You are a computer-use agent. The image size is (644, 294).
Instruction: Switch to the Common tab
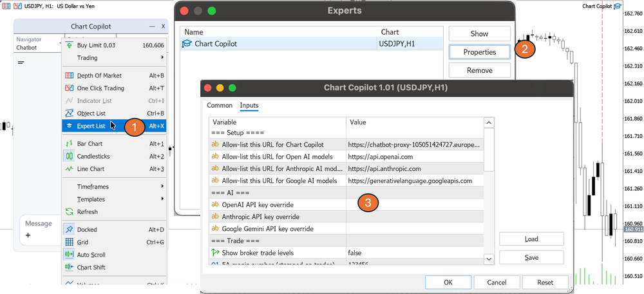(x=220, y=105)
